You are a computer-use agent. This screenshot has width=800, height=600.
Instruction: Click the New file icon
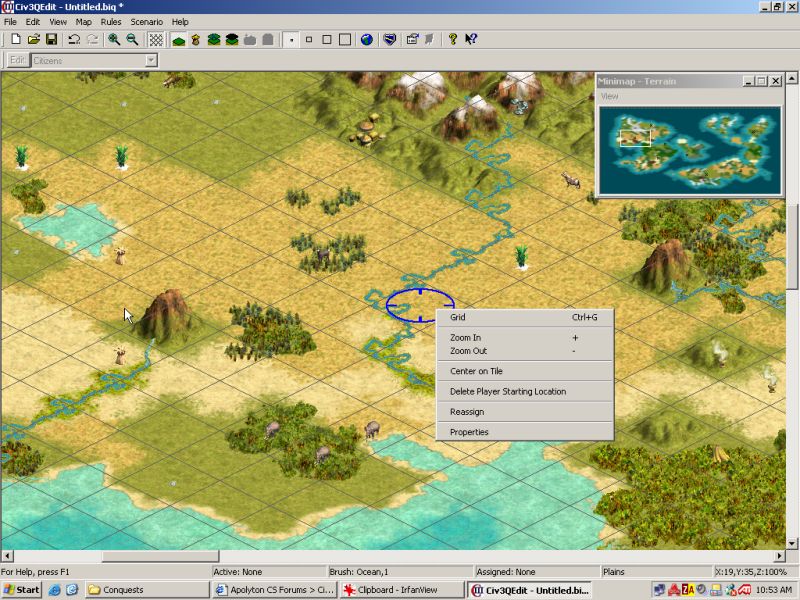point(16,40)
